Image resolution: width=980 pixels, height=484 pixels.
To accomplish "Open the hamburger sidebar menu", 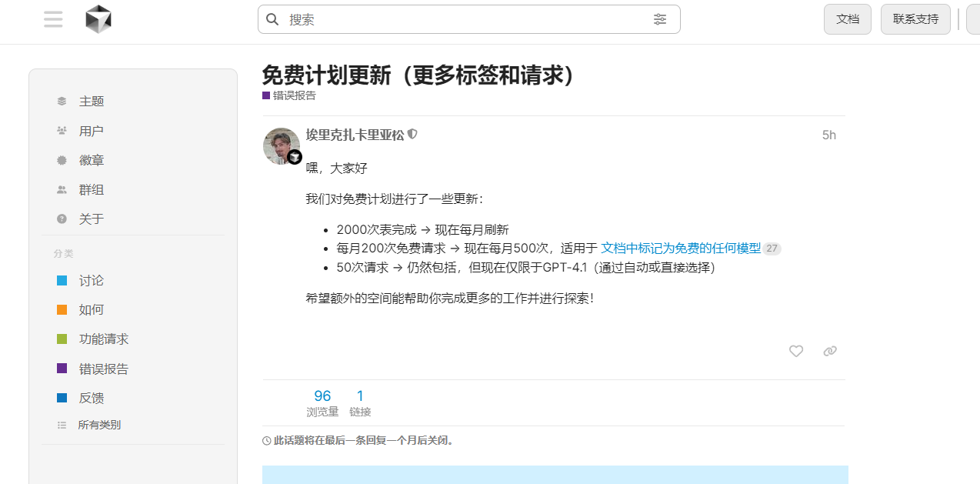I will coord(53,19).
